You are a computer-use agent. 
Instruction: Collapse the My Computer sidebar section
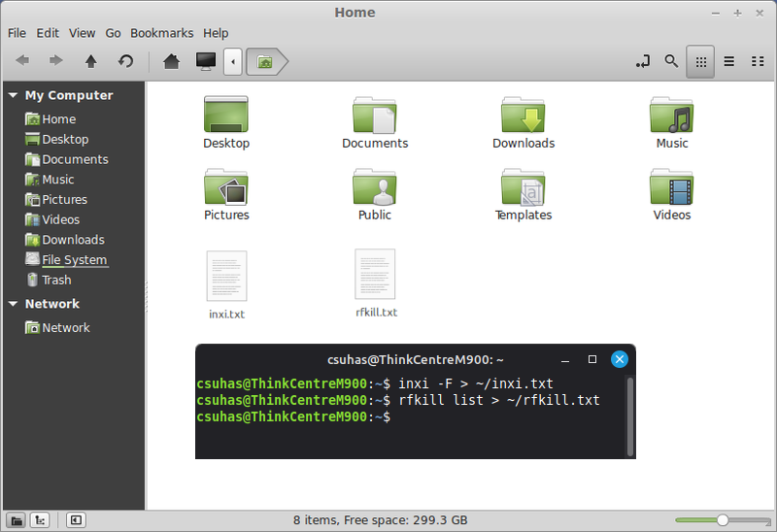coord(13,96)
